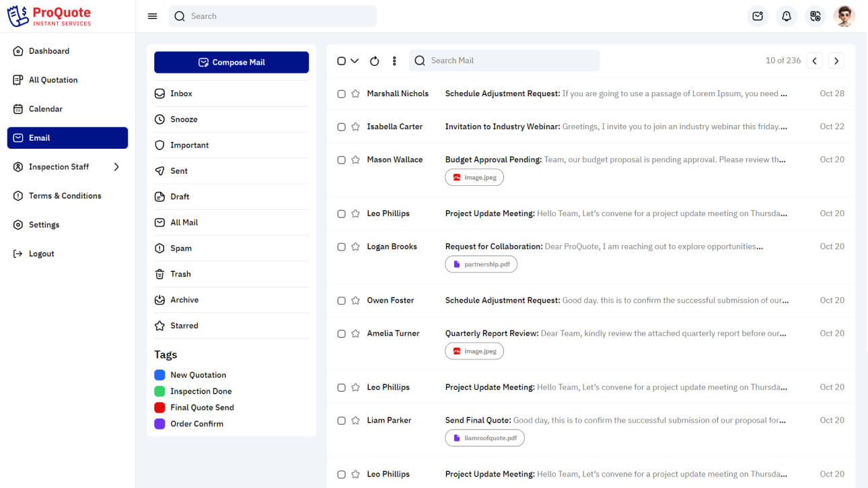Viewport: 868px width, 488px height.
Task: Go to next page of emails
Action: pyautogui.click(x=836, y=61)
